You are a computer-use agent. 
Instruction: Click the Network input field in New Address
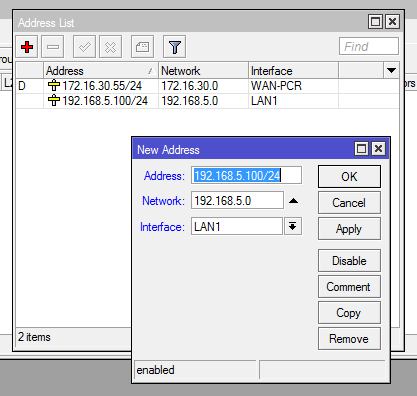point(237,200)
